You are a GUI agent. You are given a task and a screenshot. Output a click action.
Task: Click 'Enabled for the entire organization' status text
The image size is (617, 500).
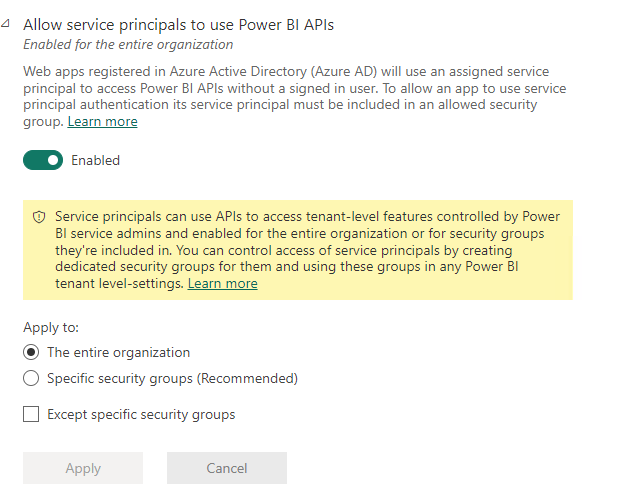[x=128, y=44]
